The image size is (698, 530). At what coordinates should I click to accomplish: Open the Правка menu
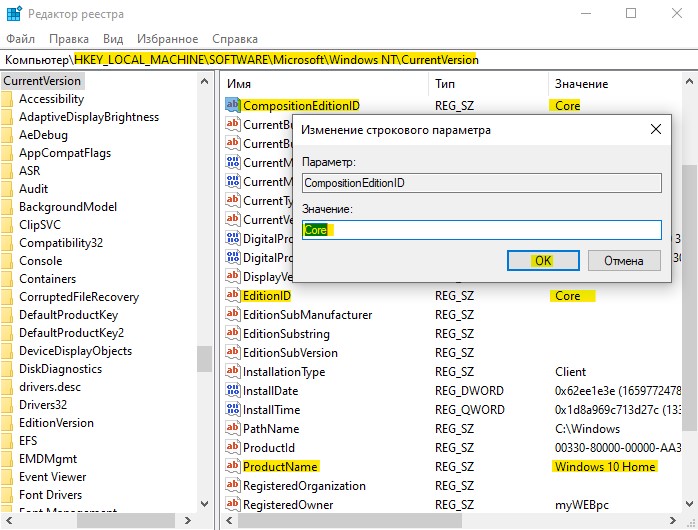[x=69, y=39]
